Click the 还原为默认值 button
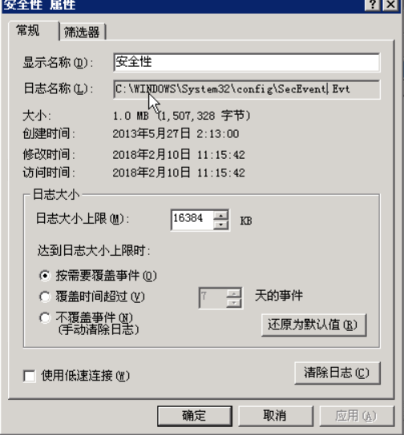This screenshot has width=405, height=435. 314,325
